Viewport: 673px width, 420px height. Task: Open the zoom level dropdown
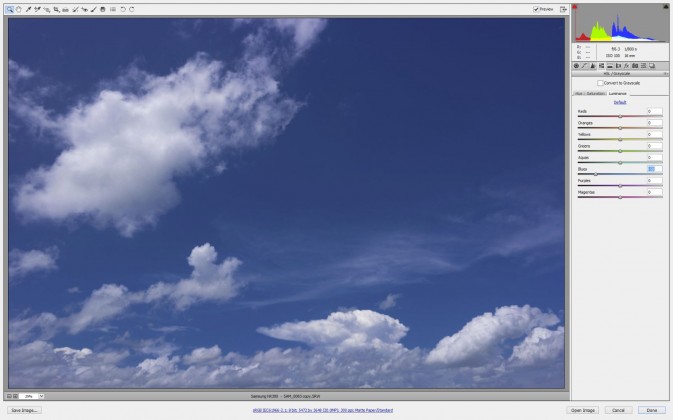[x=42, y=396]
